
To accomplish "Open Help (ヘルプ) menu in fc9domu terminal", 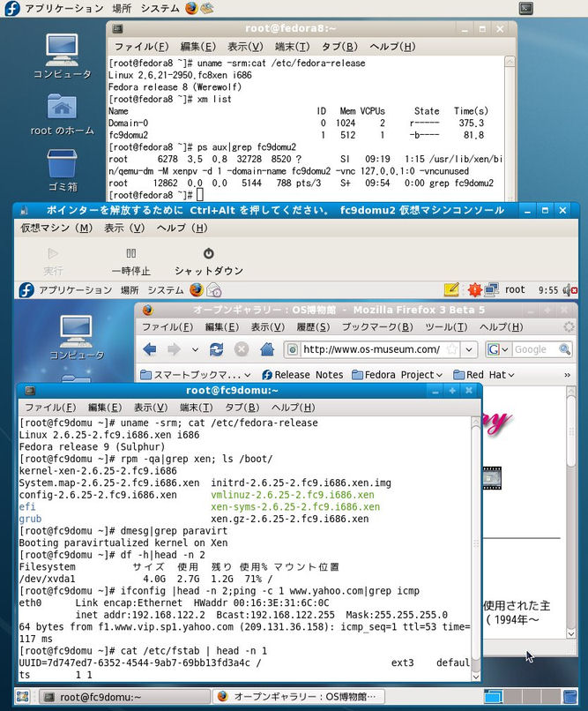I will pos(293,408).
